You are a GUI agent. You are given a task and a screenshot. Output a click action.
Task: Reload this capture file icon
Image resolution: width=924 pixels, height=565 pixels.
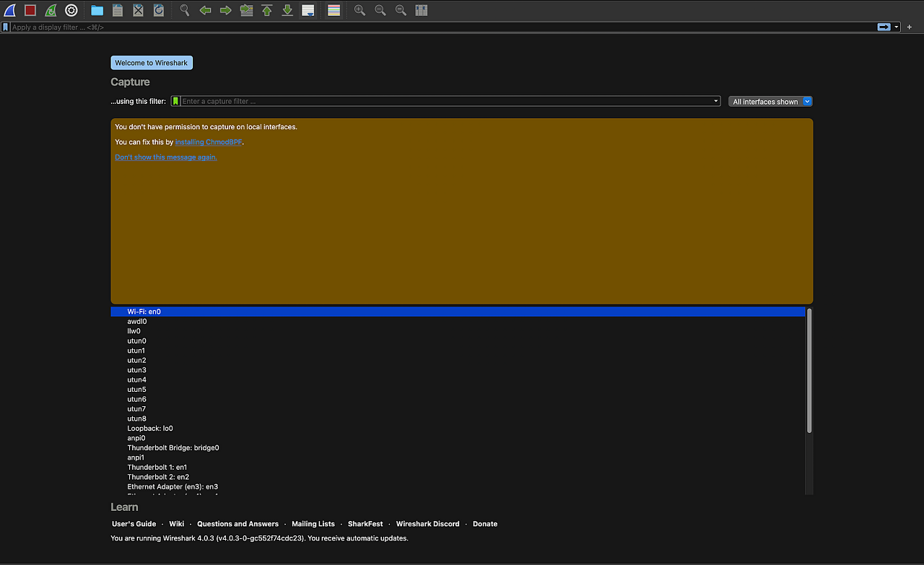click(159, 10)
